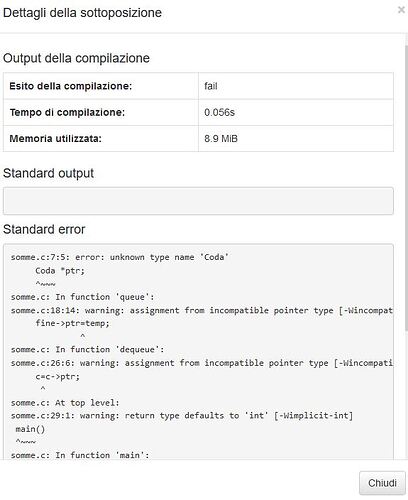
Task: Click the 'Standard output' heading
Action: pyautogui.click(x=48, y=173)
